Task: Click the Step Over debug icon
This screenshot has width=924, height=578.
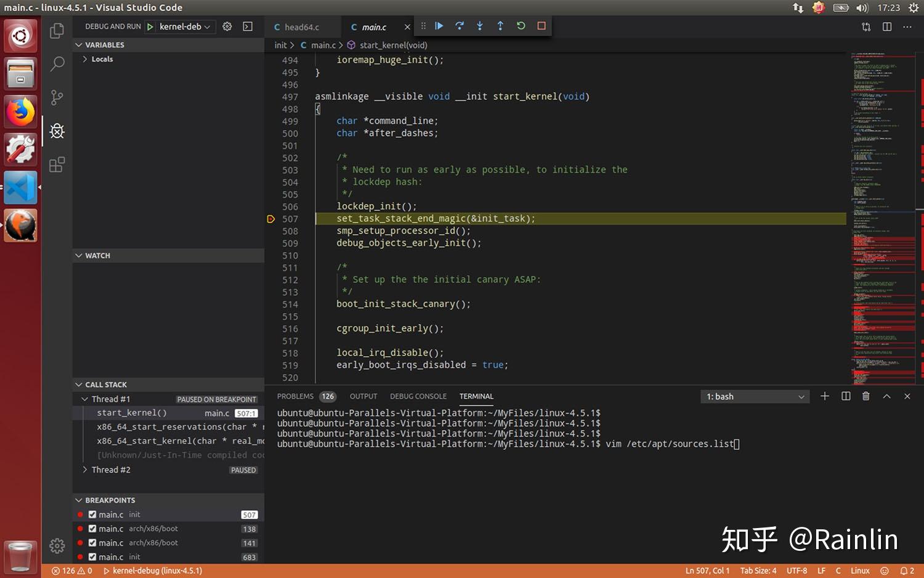Action: 460,26
